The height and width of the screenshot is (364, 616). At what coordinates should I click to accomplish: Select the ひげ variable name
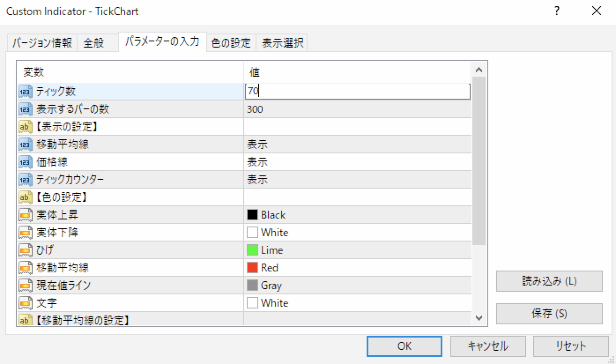(x=45, y=250)
